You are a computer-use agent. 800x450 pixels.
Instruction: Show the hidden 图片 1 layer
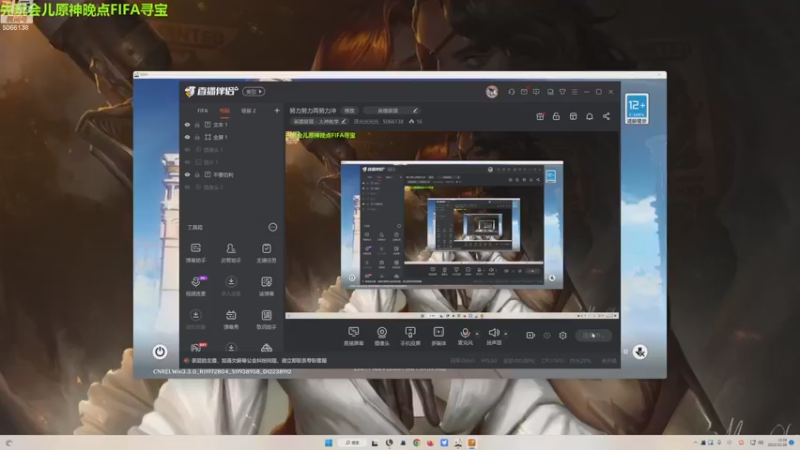click(x=187, y=162)
